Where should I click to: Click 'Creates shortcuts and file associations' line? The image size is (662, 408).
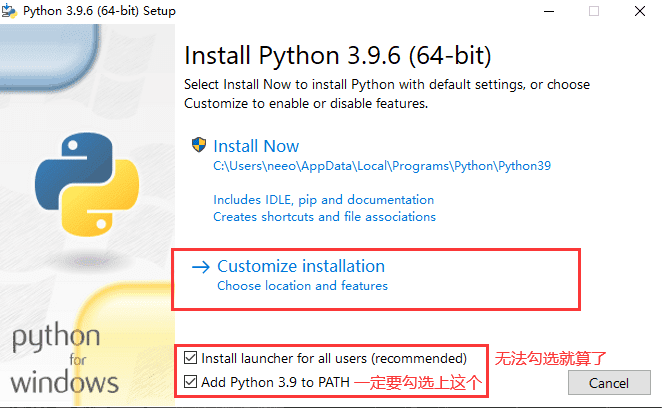pos(324,217)
